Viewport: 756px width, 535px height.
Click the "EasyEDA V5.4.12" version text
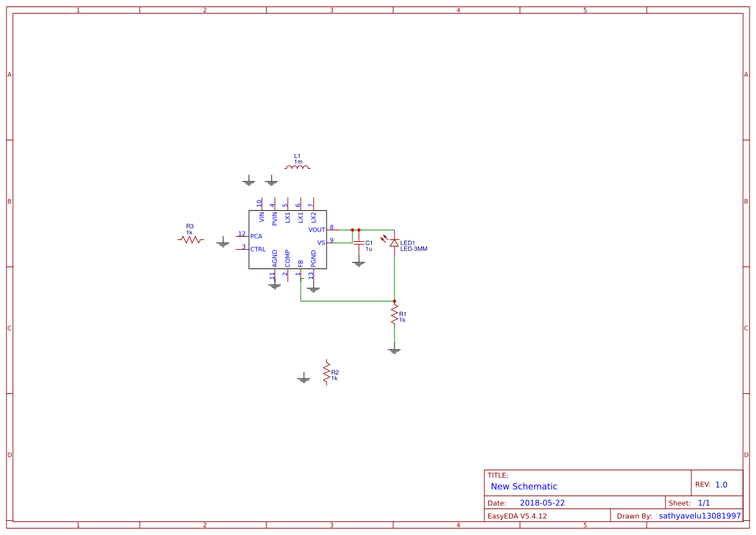(x=517, y=516)
